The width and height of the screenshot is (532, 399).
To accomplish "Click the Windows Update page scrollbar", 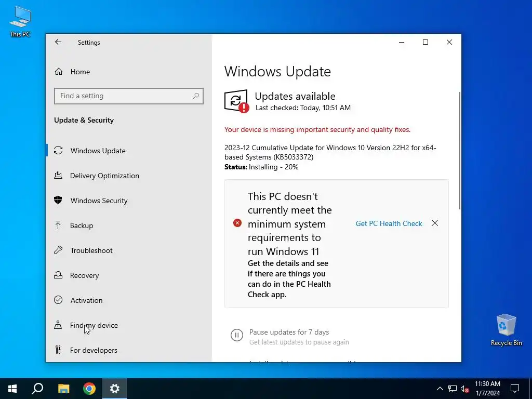I will (459, 151).
